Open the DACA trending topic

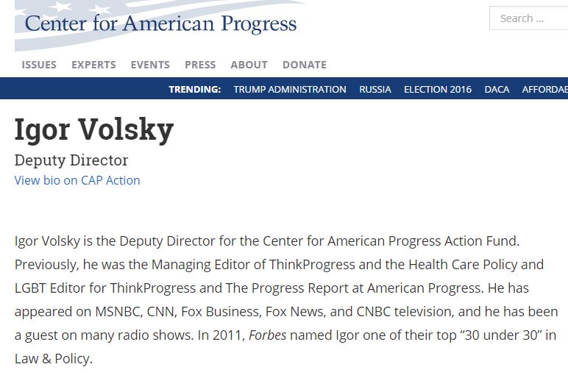[x=497, y=90]
